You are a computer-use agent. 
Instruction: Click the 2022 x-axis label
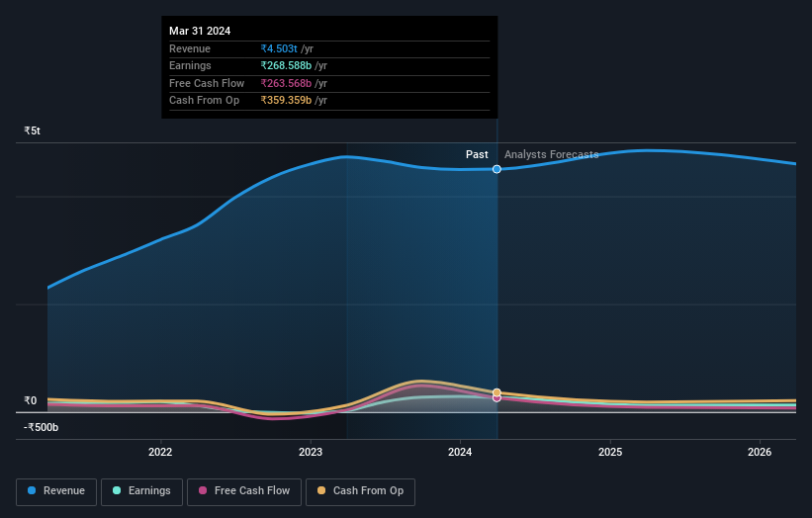160,453
